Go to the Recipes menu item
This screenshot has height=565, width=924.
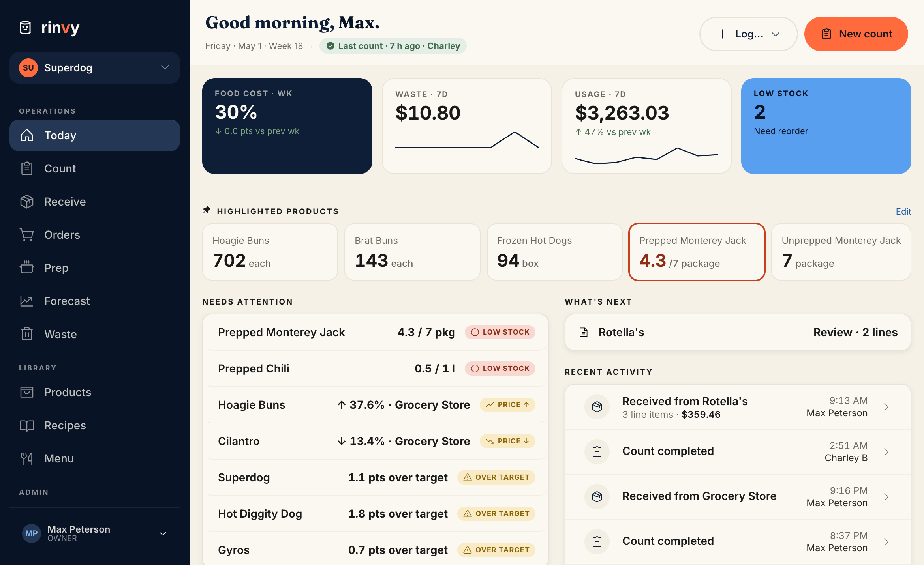95,425
